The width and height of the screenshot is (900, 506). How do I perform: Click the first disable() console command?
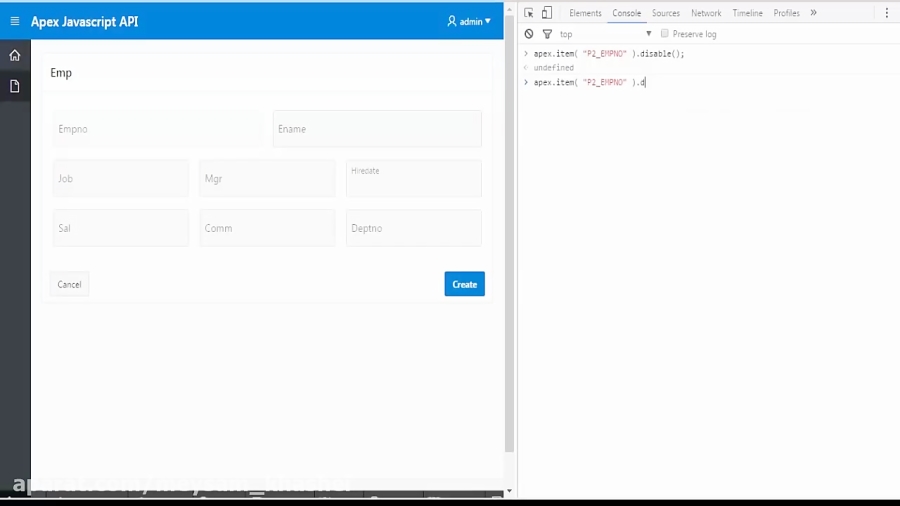pos(609,54)
